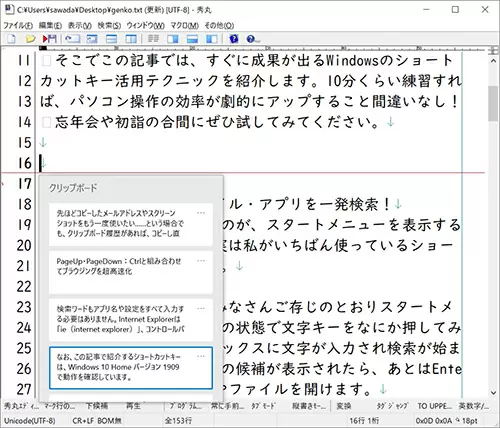
Task: Click the CR+LF BOM無 status entry
Action: pyautogui.click(x=97, y=421)
